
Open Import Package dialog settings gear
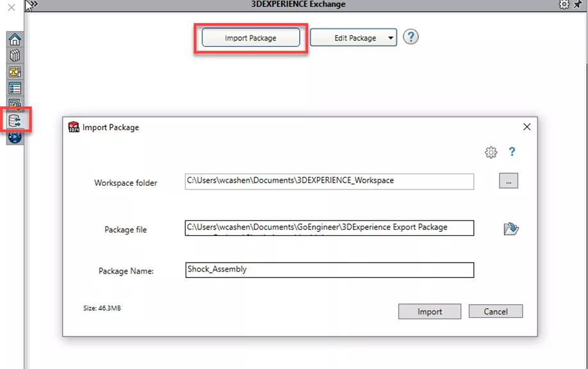click(x=491, y=152)
